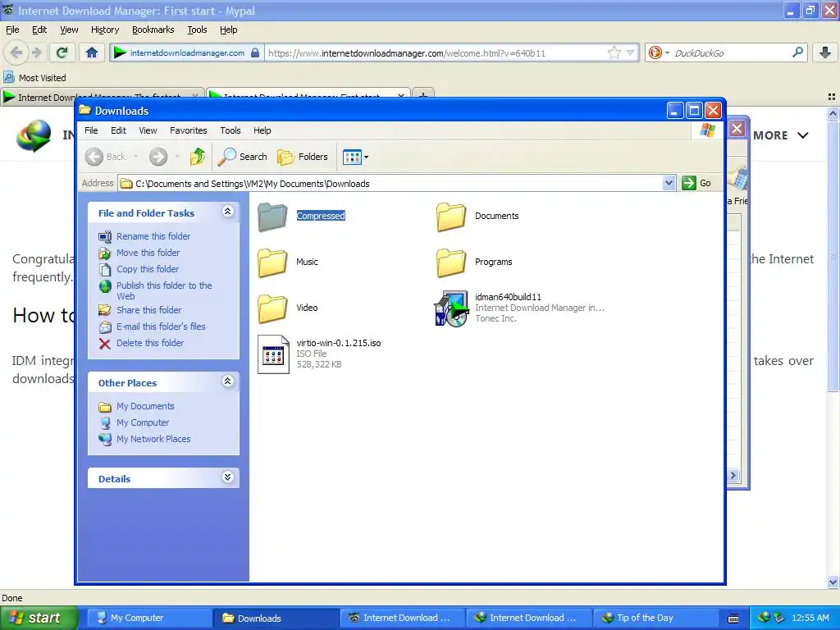
Task: Click the green Go button
Action: [x=697, y=183]
